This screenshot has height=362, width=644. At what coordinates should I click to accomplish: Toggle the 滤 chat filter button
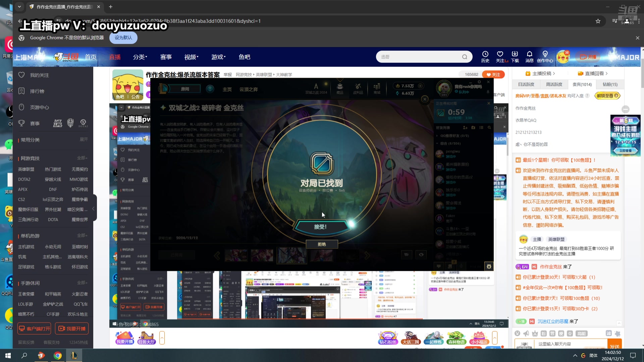[x=609, y=333]
